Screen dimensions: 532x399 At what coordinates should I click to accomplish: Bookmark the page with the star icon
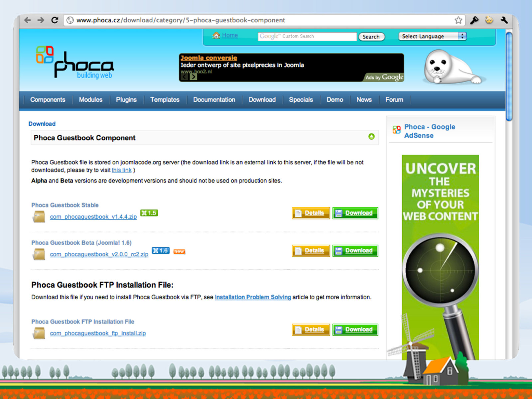pos(458,20)
